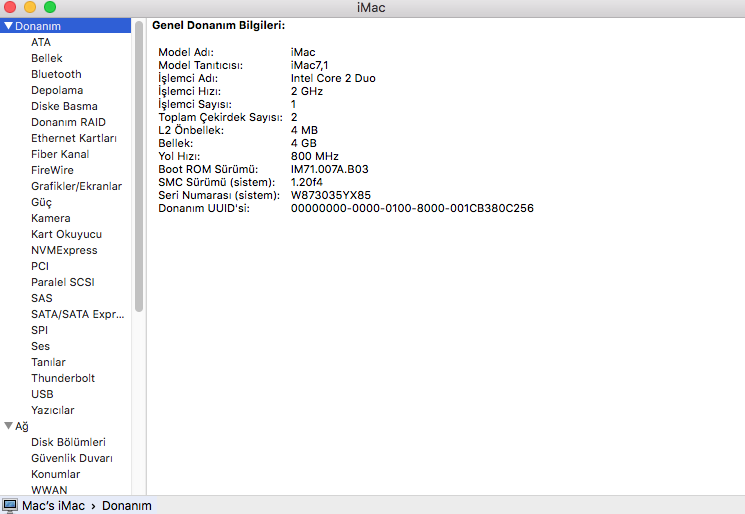The height and width of the screenshot is (514, 745).
Task: Select SATA/SATA Express in sidebar
Action: coord(77,314)
